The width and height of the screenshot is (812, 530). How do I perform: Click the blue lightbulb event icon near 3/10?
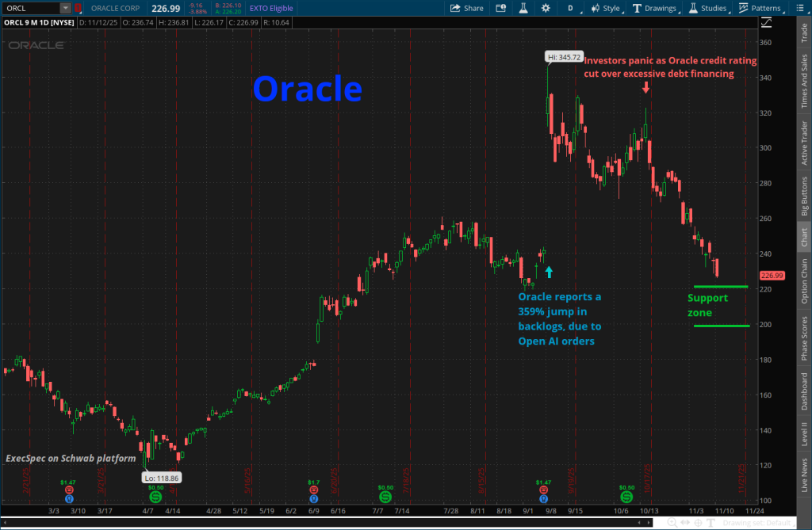tap(69, 499)
